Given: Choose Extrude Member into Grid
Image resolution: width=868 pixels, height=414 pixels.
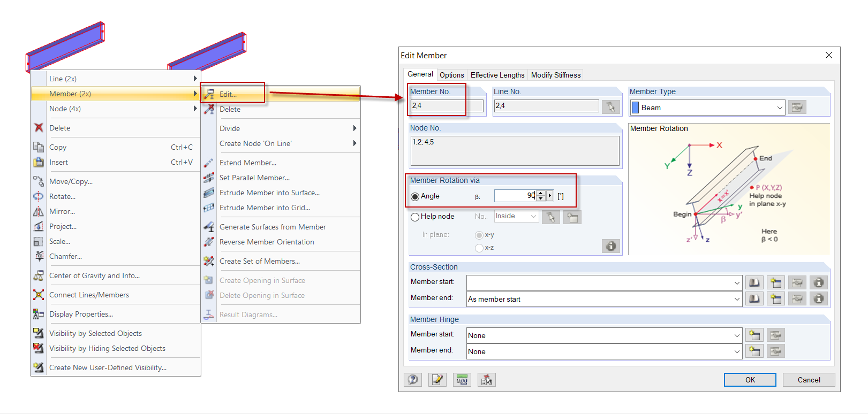Looking at the screenshot, I should [281, 208].
